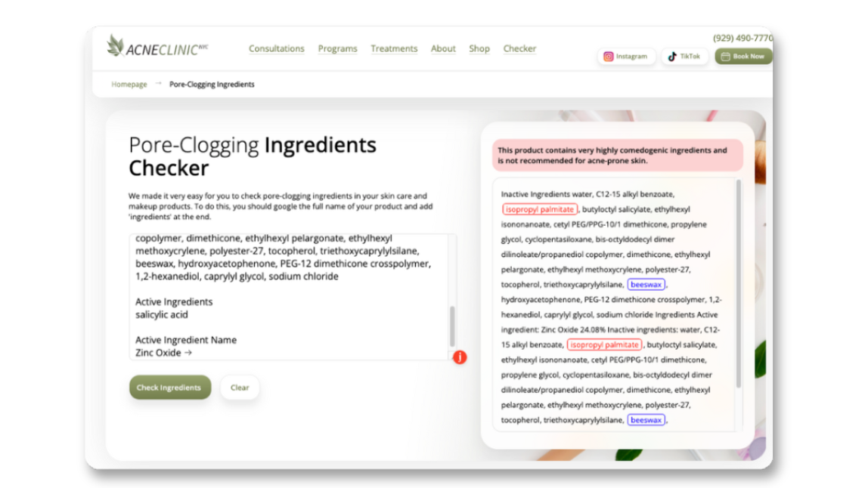This screenshot has width=868, height=488.
Task: Click the calendar icon on Book Now
Action: coord(725,57)
